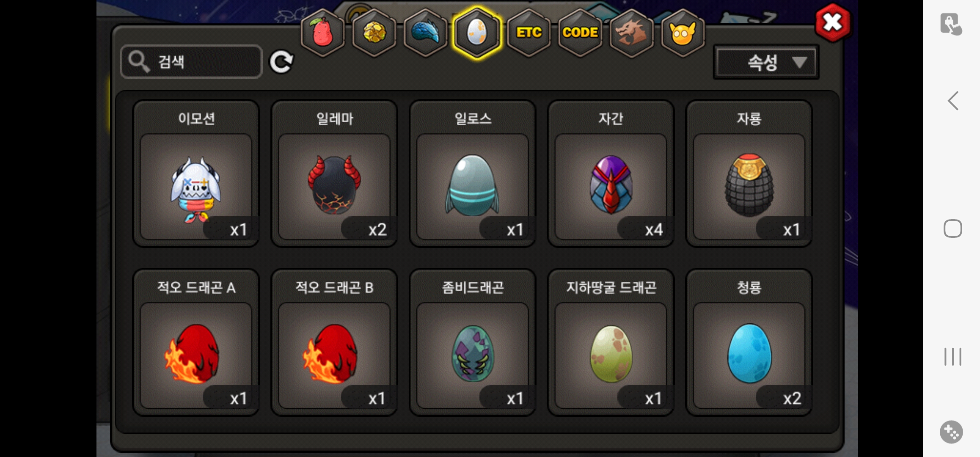The image size is (980, 457).
Task: Select the blue dragon scale tab
Action: [426, 33]
